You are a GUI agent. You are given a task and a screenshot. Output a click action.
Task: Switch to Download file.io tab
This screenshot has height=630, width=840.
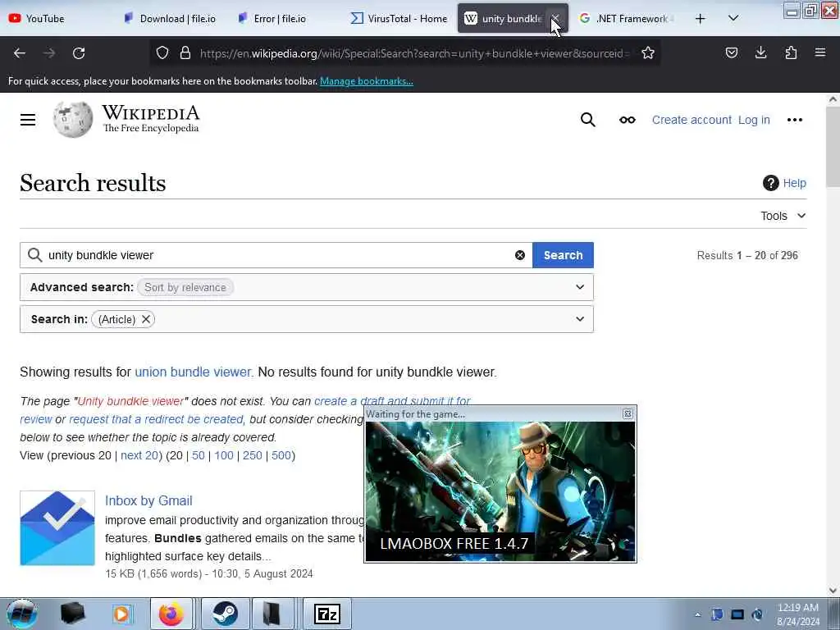click(171, 19)
